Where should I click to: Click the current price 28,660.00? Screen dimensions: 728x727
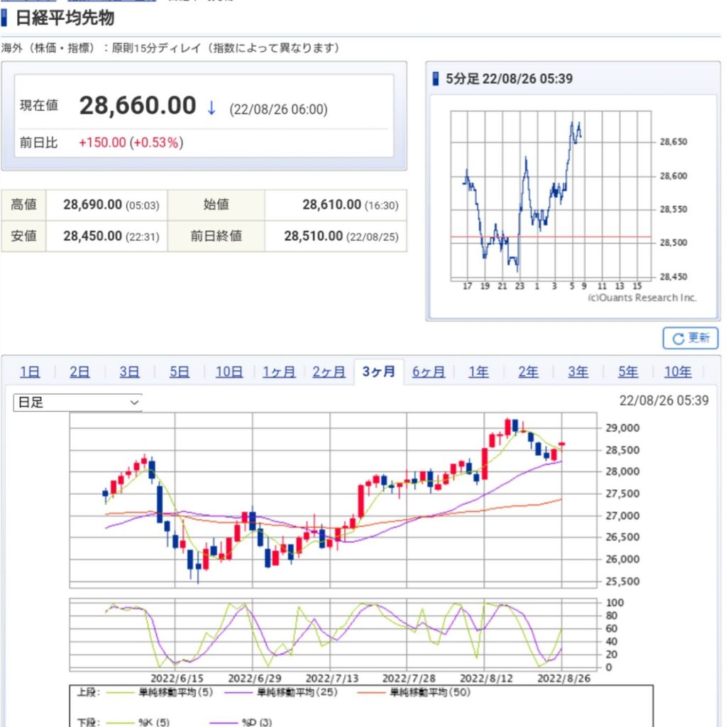(x=138, y=106)
